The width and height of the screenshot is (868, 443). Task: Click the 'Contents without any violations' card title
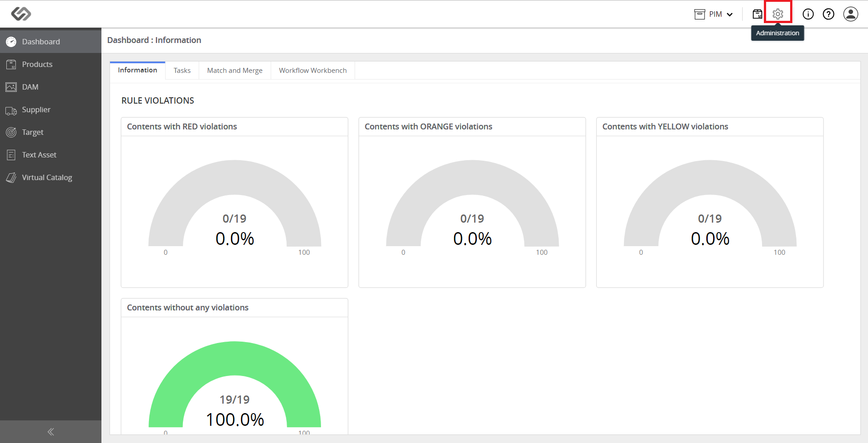coord(187,308)
